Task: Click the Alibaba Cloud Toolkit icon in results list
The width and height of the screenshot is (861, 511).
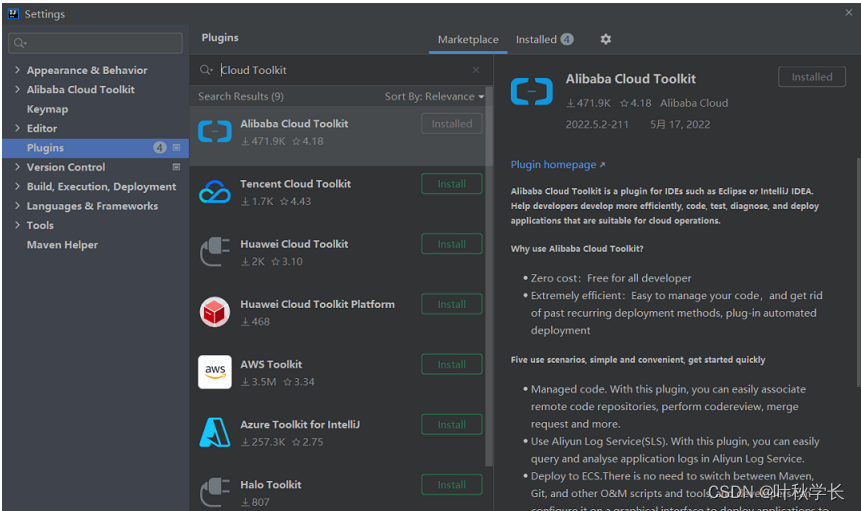Action: click(x=215, y=132)
